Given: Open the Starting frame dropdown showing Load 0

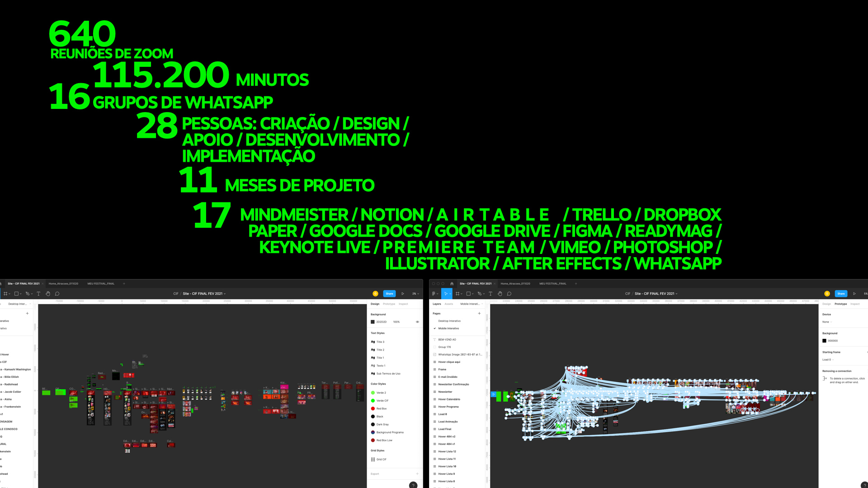Looking at the screenshot, I should (x=828, y=360).
